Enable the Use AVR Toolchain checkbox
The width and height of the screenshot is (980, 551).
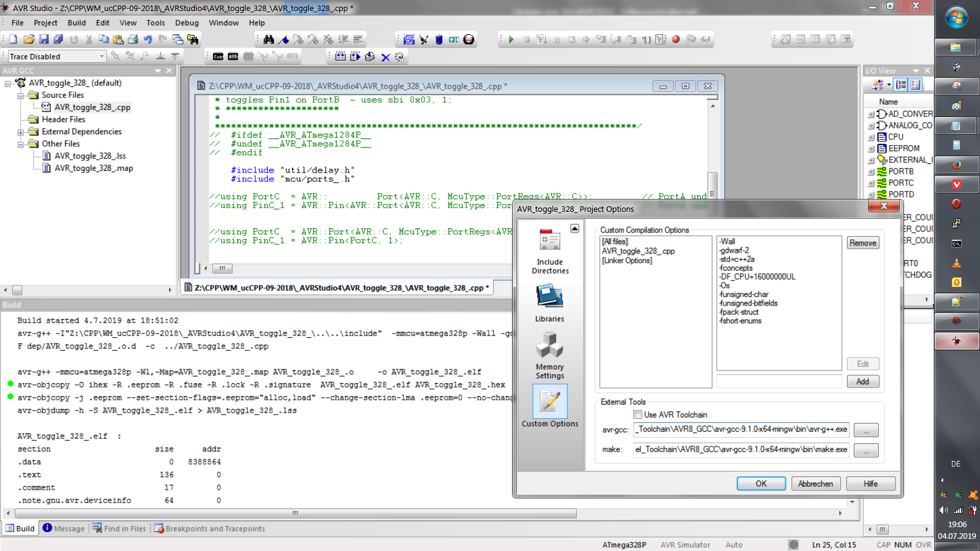point(638,414)
